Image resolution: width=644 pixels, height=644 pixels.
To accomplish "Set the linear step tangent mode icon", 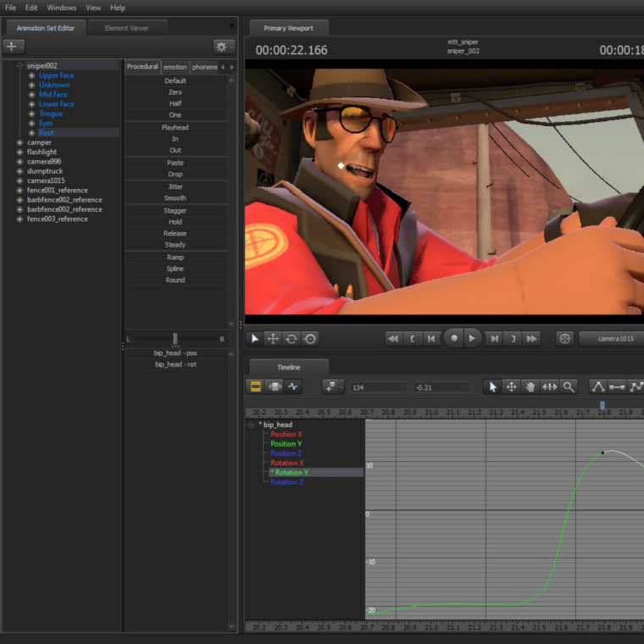I will click(636, 386).
